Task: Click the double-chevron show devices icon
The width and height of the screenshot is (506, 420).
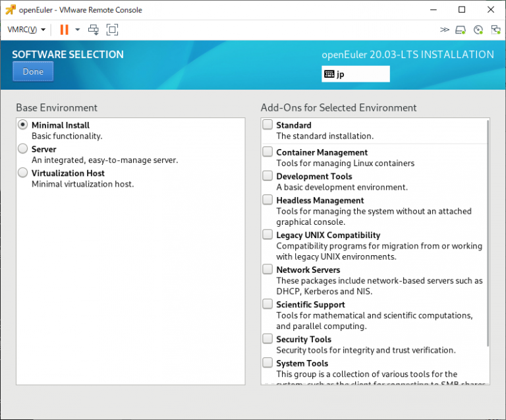Action: 445,30
